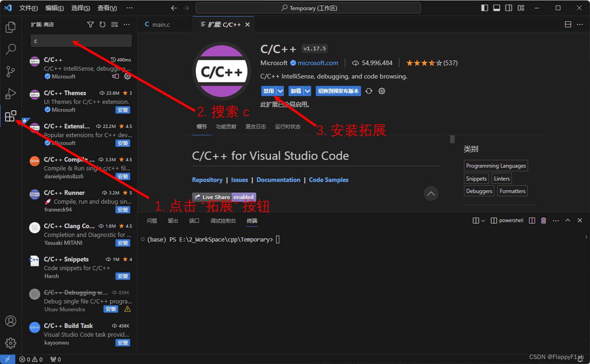Open the Search view in activity bar
Viewport: 590px width, 364px height.
[x=10, y=49]
